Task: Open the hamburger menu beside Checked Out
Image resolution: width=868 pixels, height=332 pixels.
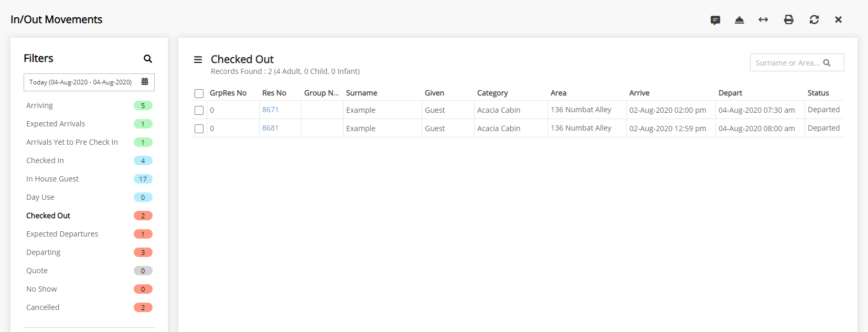Action: point(198,60)
